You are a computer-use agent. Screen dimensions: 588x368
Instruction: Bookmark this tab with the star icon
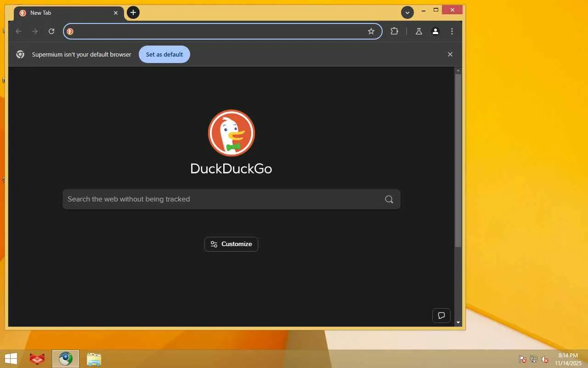click(371, 31)
